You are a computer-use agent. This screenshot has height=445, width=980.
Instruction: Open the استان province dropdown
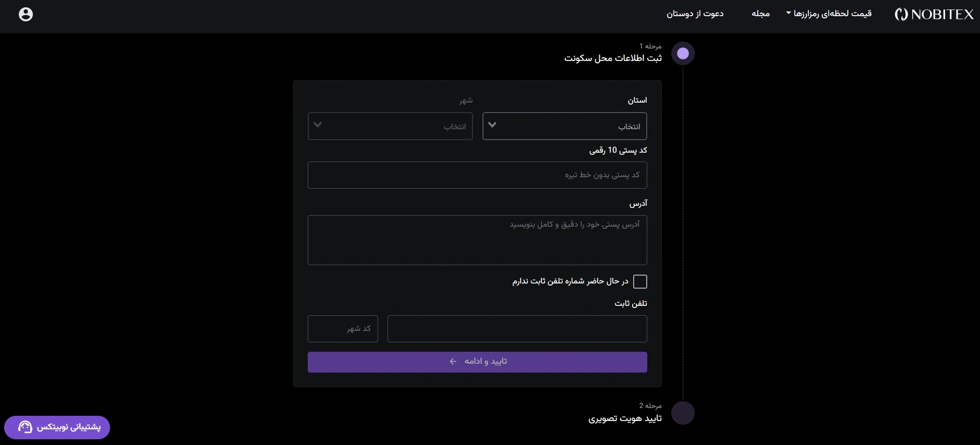click(x=565, y=126)
